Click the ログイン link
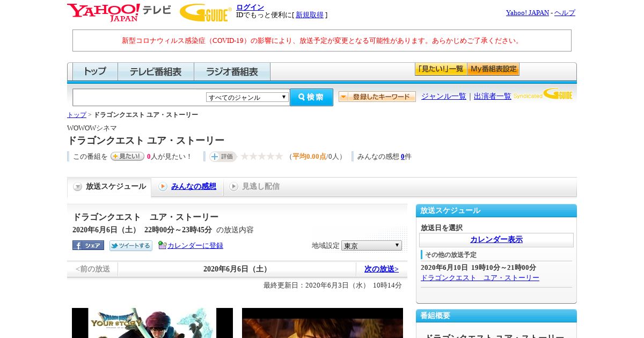 click(250, 7)
